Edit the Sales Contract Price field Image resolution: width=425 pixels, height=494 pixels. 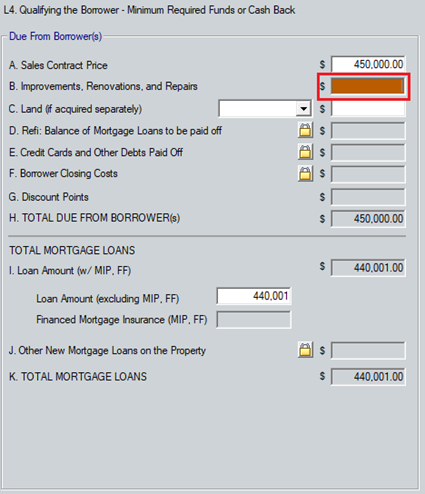368,64
